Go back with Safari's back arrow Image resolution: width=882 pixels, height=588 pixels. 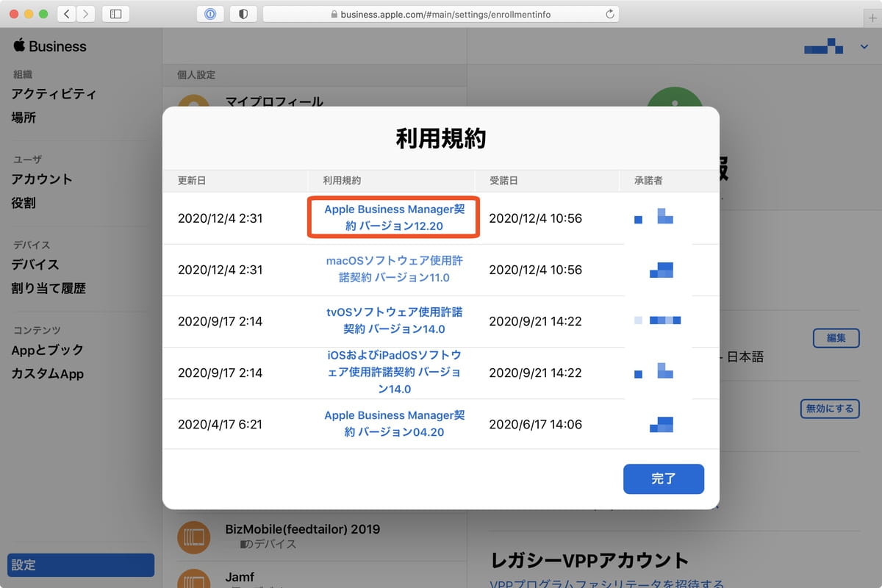tap(67, 14)
